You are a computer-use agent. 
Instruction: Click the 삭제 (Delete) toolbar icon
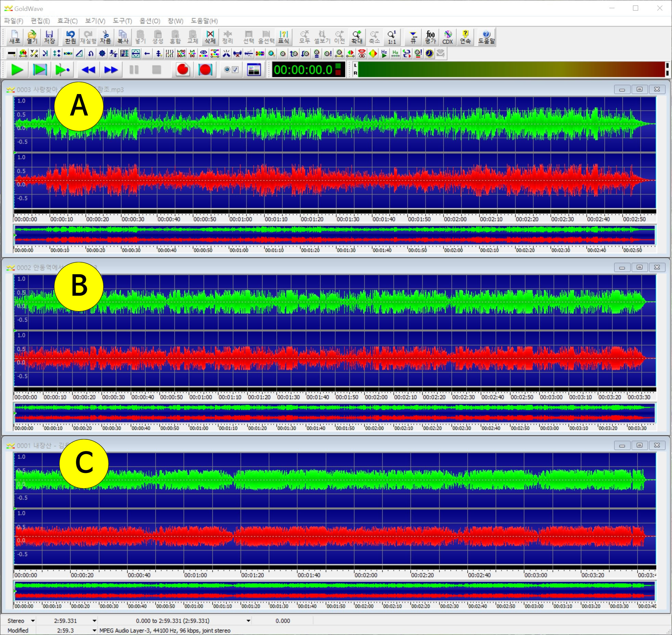point(210,37)
